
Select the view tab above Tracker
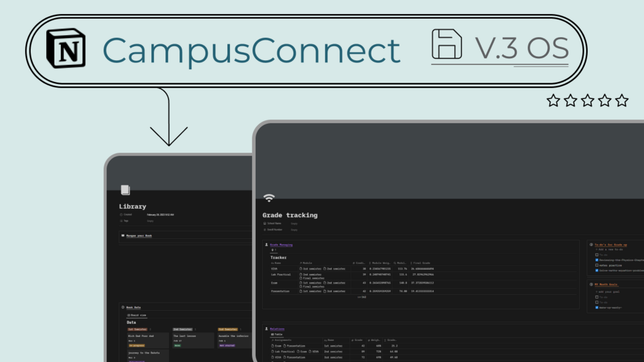click(274, 250)
